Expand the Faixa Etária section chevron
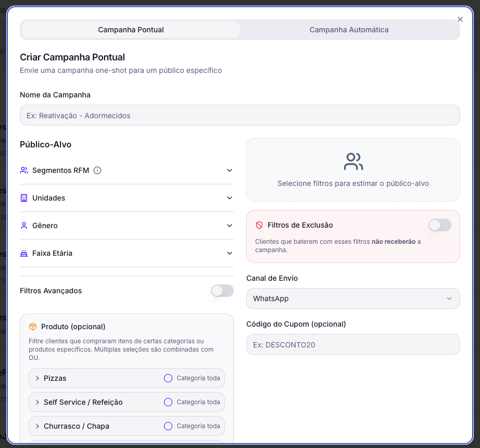Image resolution: width=480 pixels, height=448 pixels. pyautogui.click(x=230, y=253)
